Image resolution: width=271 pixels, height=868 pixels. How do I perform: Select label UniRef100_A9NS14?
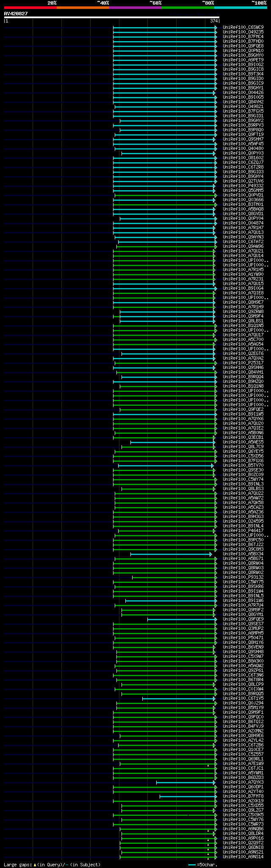[x=243, y=857]
